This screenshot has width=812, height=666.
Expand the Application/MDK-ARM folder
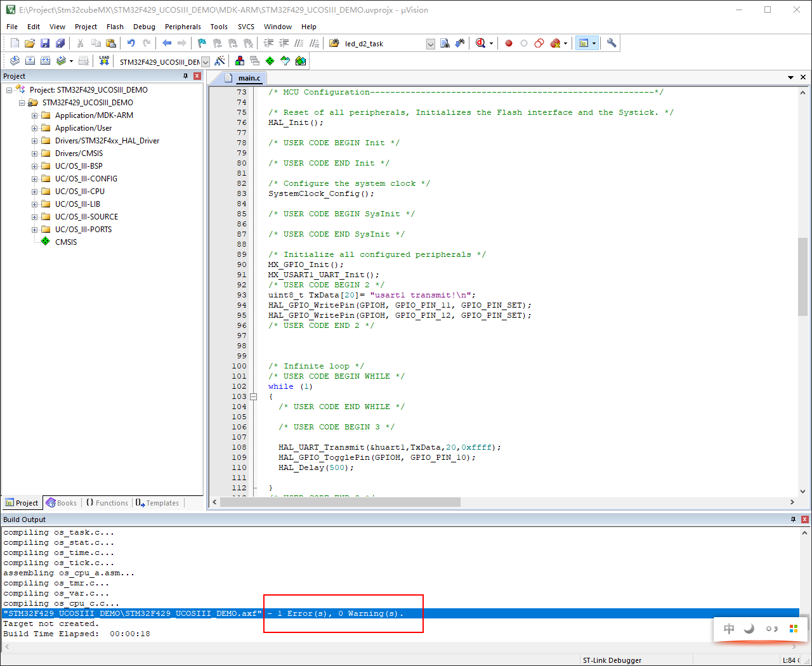[35, 115]
